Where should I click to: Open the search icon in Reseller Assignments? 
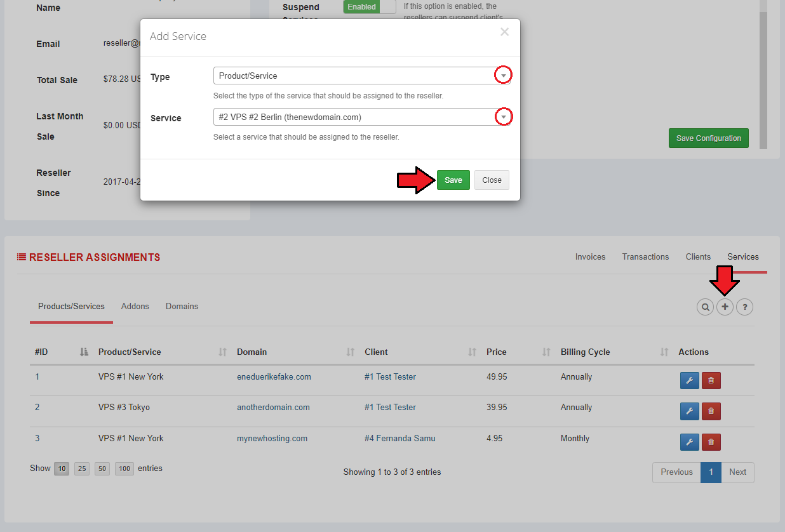click(705, 307)
